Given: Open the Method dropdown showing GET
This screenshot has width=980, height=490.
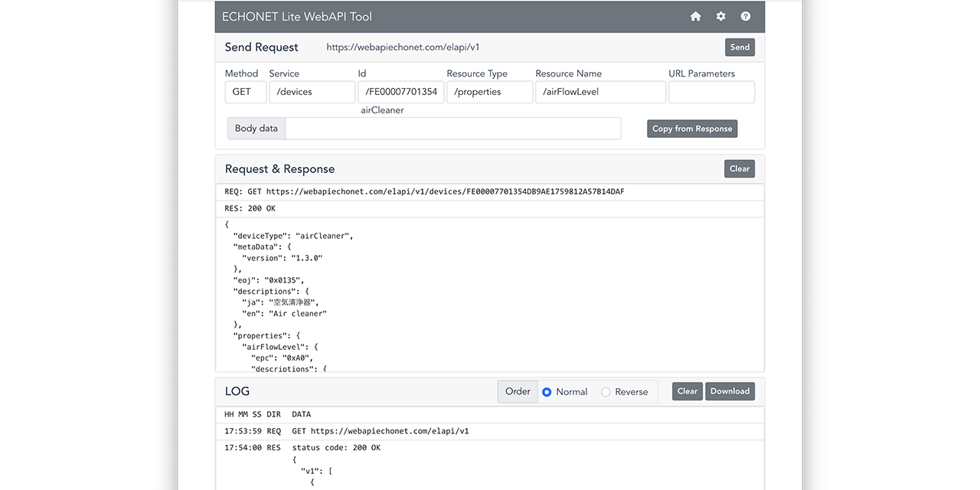Looking at the screenshot, I should pos(245,92).
